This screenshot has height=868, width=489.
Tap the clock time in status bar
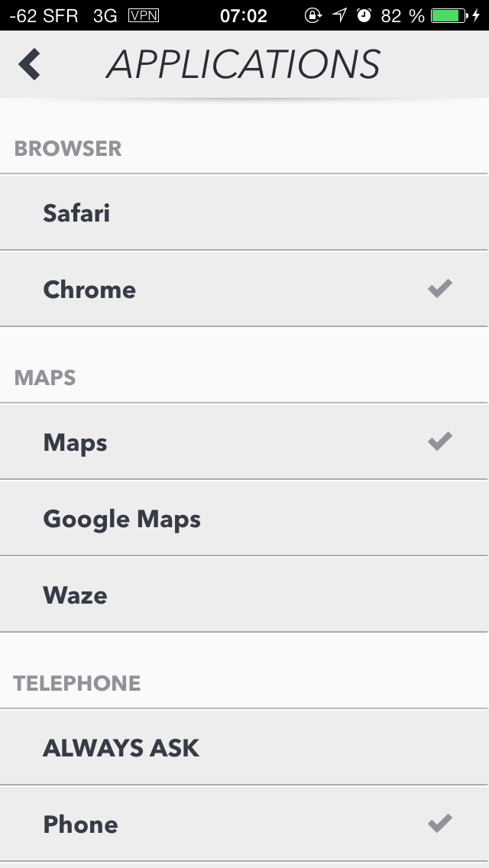tap(243, 15)
